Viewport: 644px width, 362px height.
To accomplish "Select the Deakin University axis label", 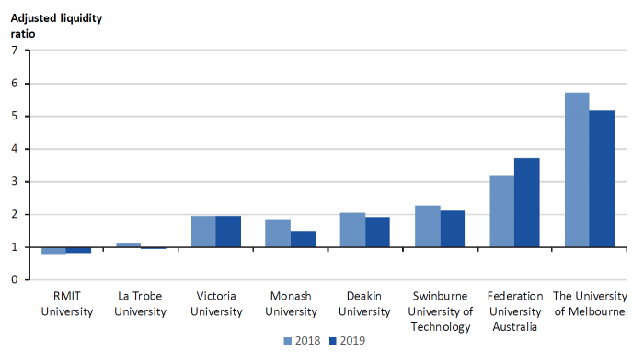I will (x=364, y=304).
